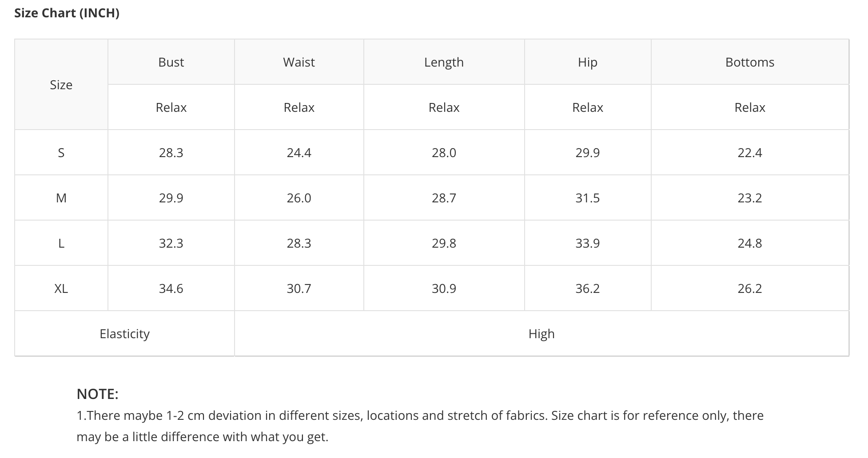
Task: Select the High elasticity value cell
Action: (542, 334)
